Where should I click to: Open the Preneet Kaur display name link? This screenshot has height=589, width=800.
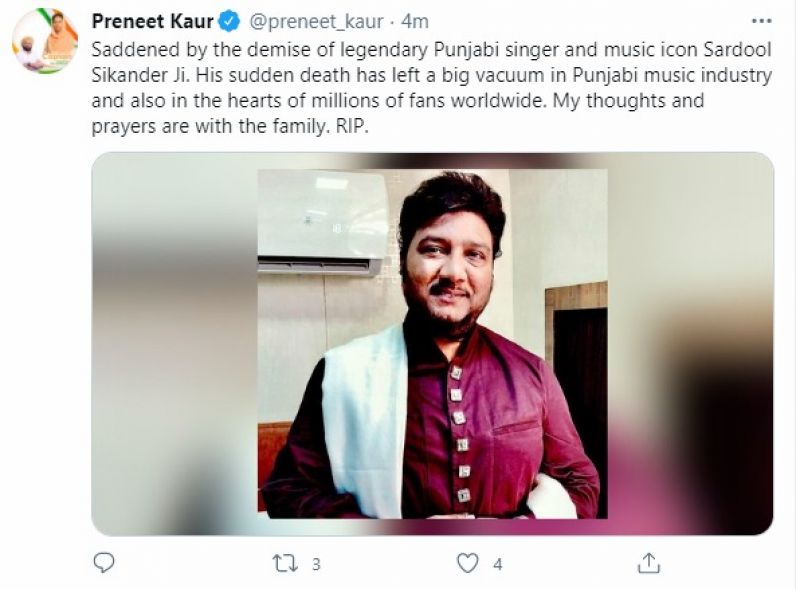click(152, 22)
